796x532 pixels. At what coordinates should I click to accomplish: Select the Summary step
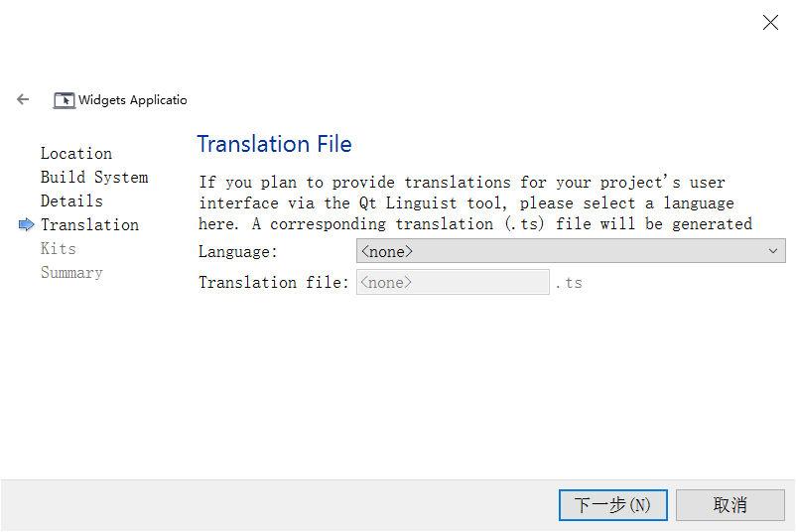pyautogui.click(x=71, y=273)
